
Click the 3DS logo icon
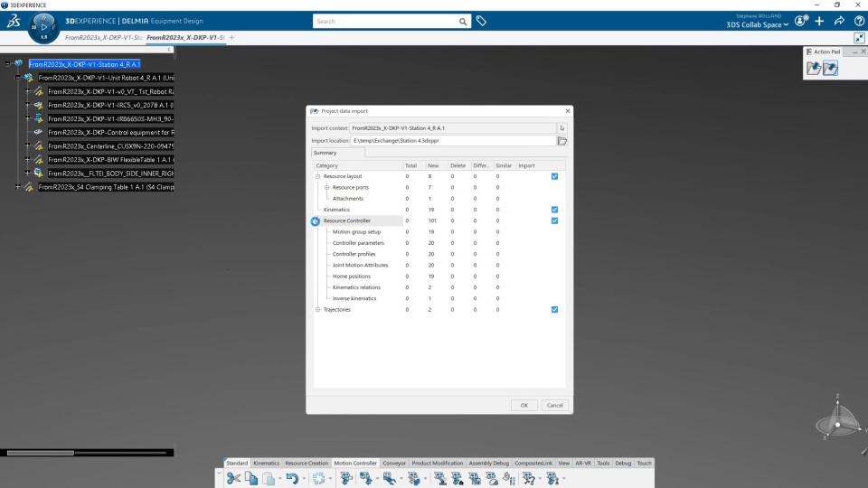14,21
